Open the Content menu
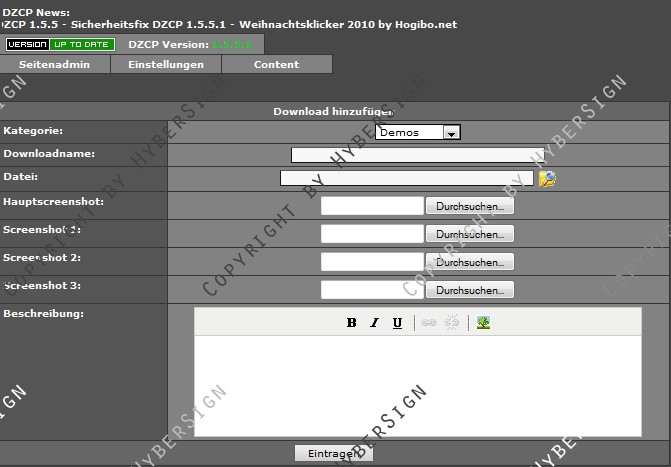 [276, 64]
